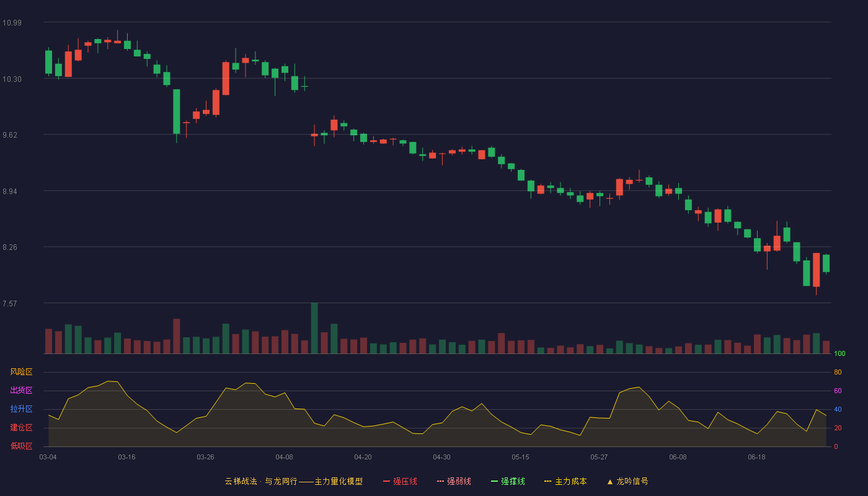Click the 04-08 date label

tap(284, 457)
